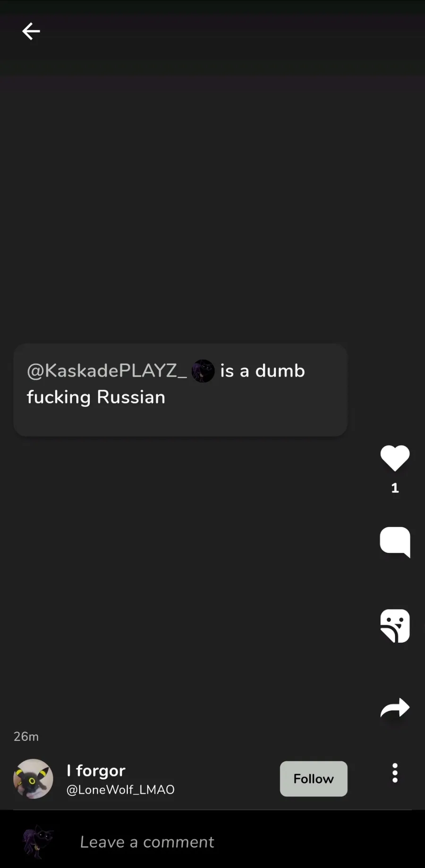Tap the empty dark area above the post
The image size is (425, 868).
click(212, 208)
